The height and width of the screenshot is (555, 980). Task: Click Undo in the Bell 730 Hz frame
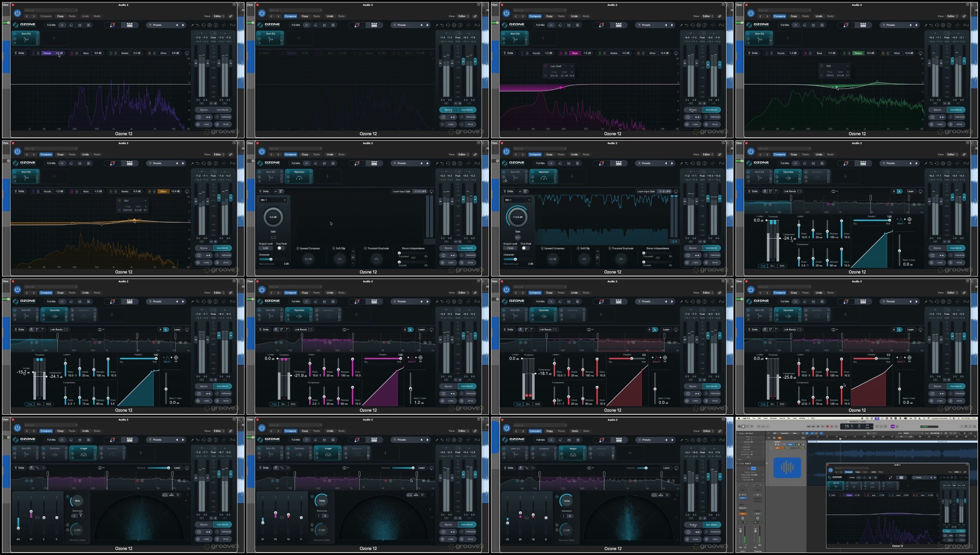819,16
